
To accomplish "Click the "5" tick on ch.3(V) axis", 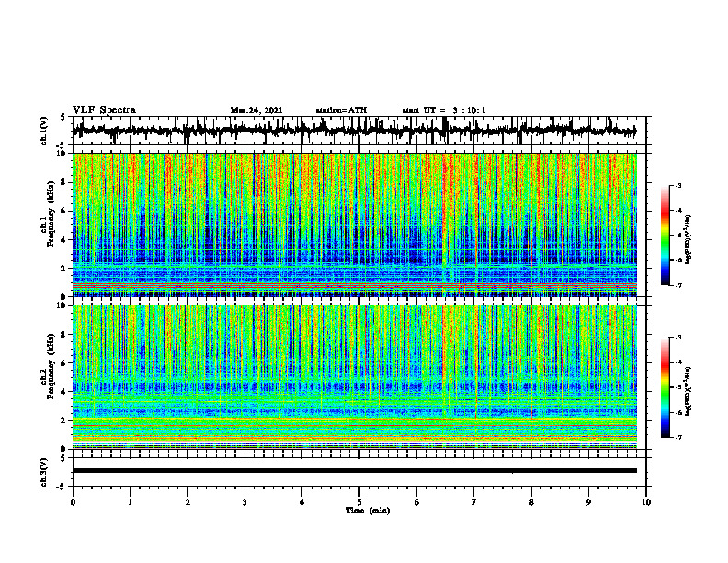I will pyautogui.click(x=63, y=458).
